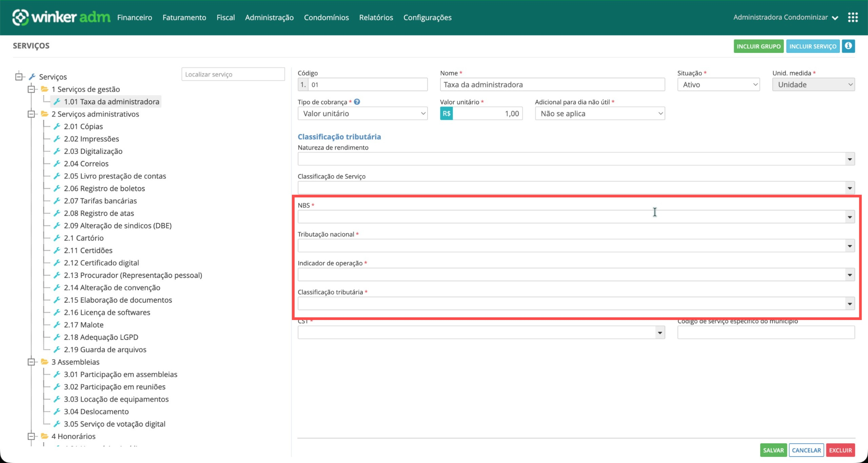Expand the Tipo de cobrança select

pyautogui.click(x=362, y=114)
